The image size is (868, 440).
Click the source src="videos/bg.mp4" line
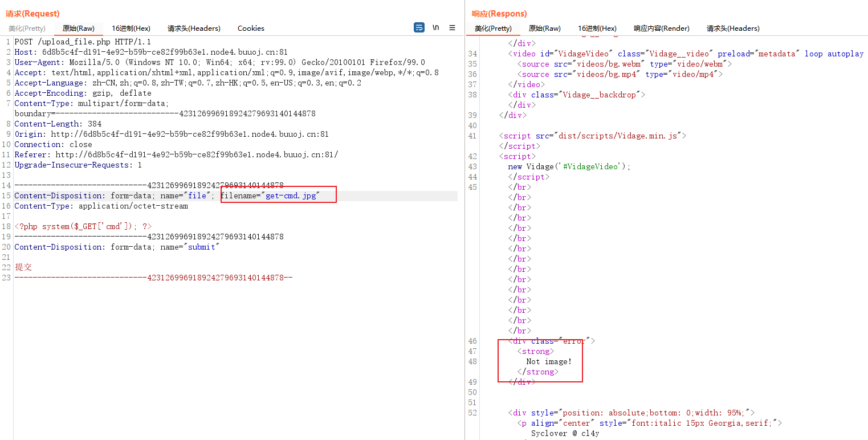[x=620, y=74]
